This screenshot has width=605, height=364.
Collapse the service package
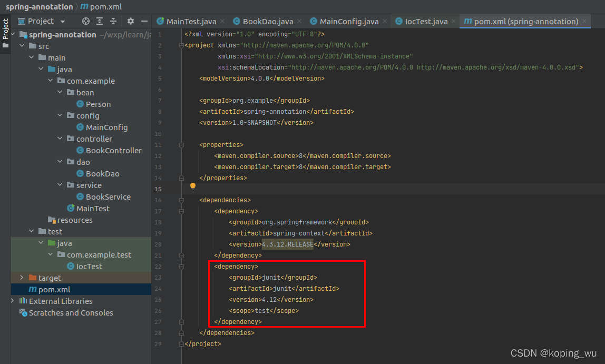(x=60, y=185)
